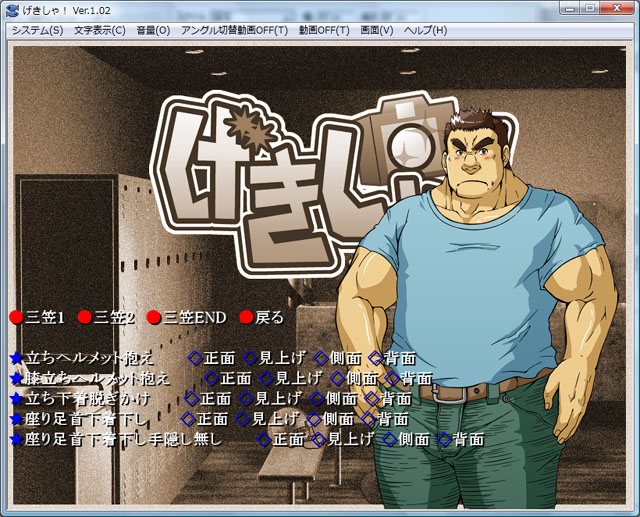Viewport: 640px width, 517px height.
Task: Select the 三笠2 scene option
Action: coord(106,317)
